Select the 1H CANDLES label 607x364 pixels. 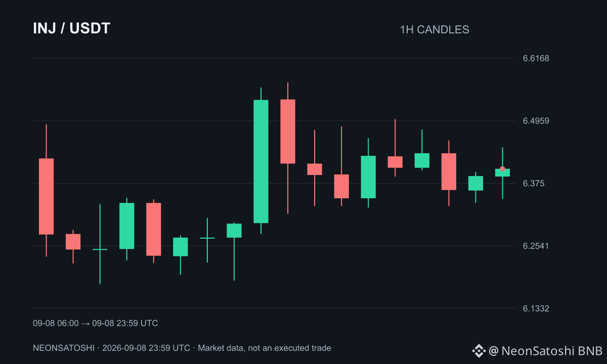(435, 29)
